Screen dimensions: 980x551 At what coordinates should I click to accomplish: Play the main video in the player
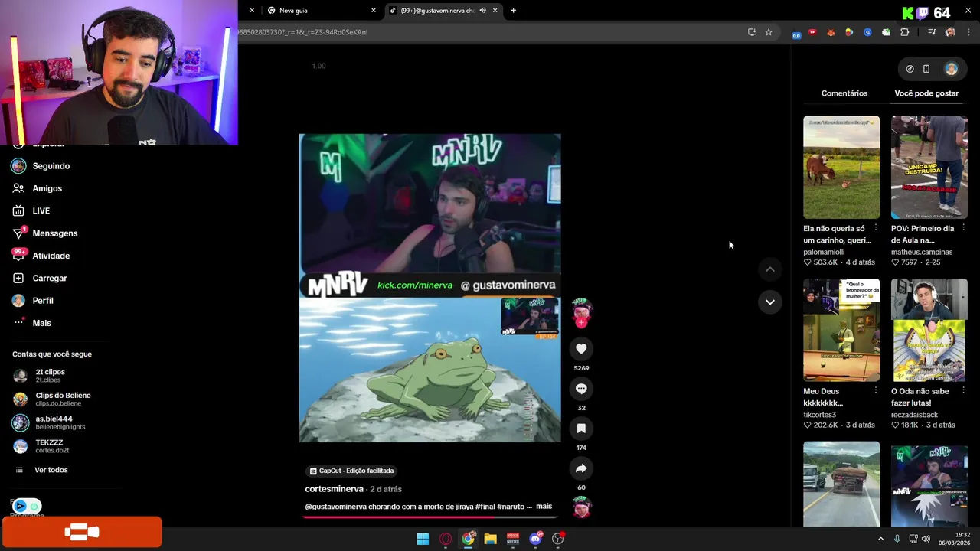[430, 288]
